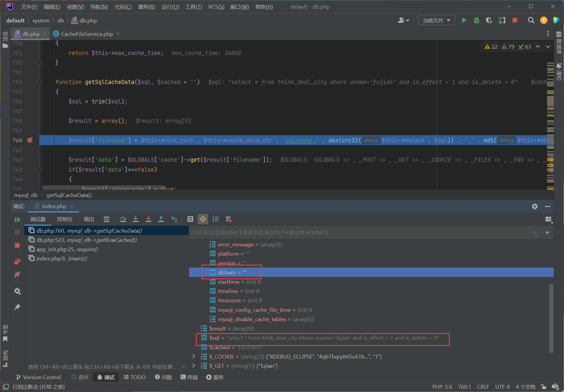Toggle the breakpoint on line 760
This screenshot has width=564, height=392.
pyautogui.click(x=30, y=140)
